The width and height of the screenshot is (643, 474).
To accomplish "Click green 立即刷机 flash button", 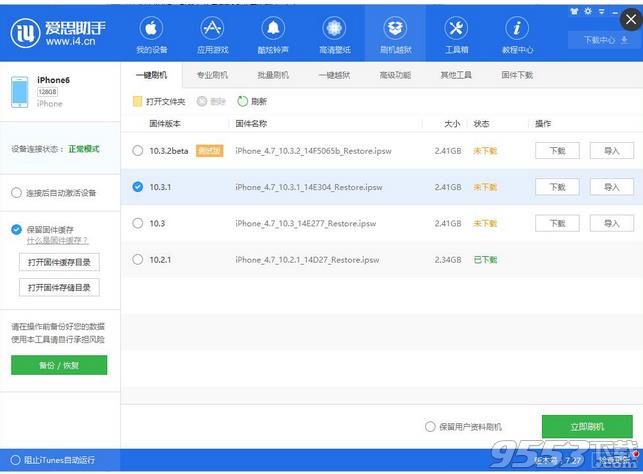I will point(587,427).
